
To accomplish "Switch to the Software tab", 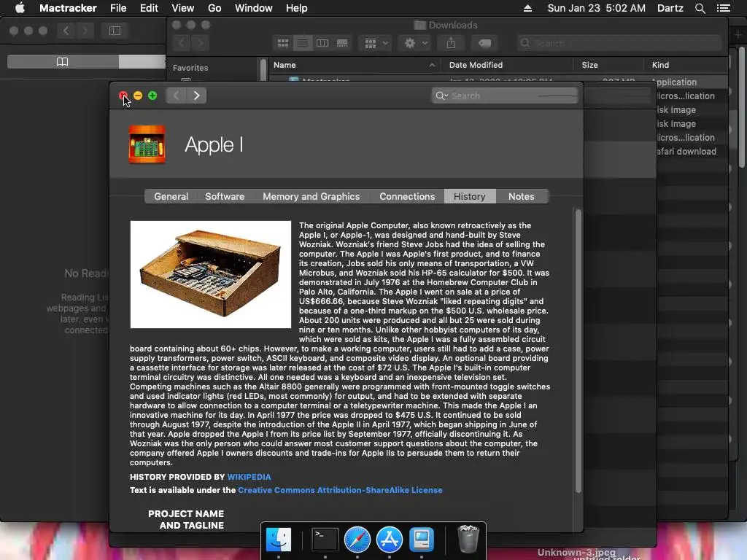I will [x=225, y=196].
